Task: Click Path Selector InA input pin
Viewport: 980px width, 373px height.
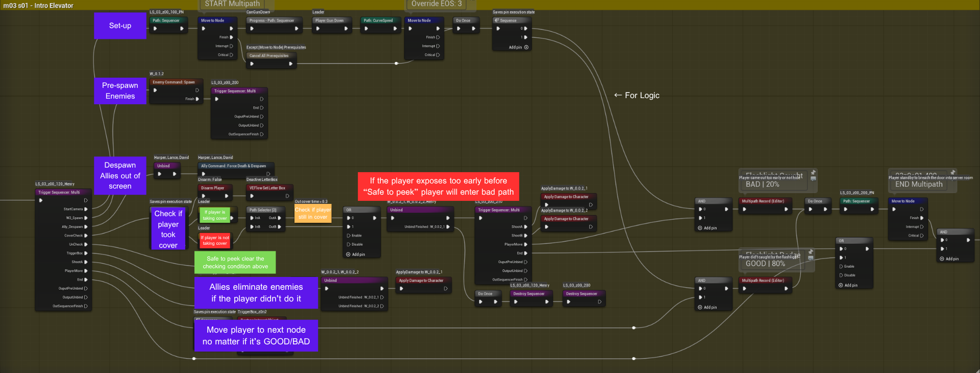Action: tap(252, 218)
